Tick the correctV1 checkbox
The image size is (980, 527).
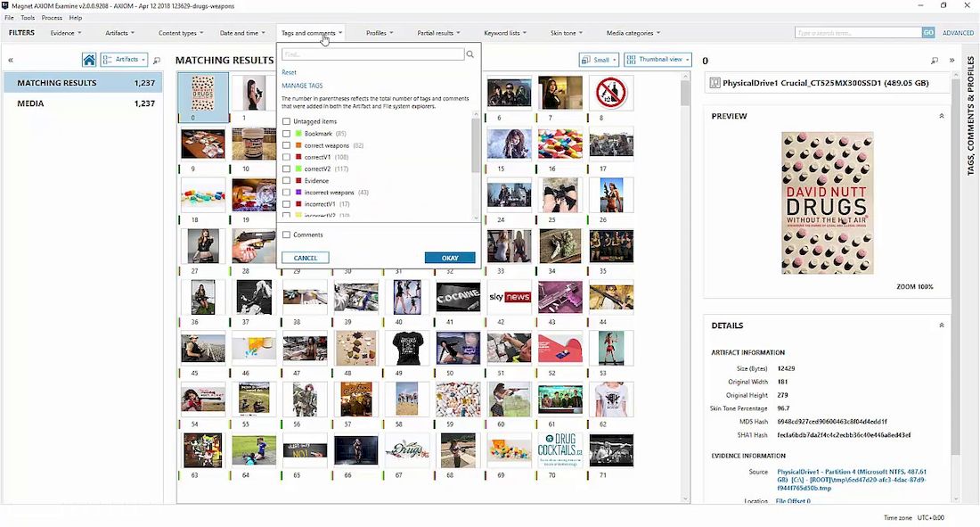[x=286, y=157]
